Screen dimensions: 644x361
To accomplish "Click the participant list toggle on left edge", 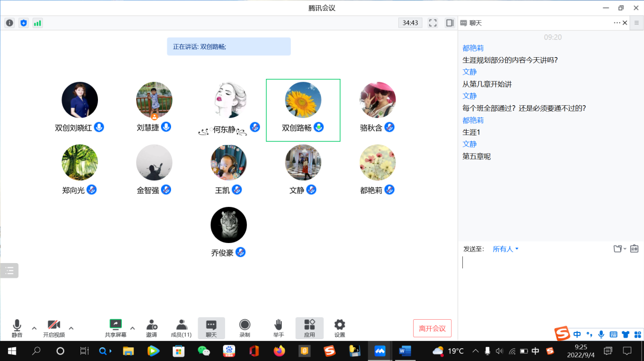I will 9,270.
